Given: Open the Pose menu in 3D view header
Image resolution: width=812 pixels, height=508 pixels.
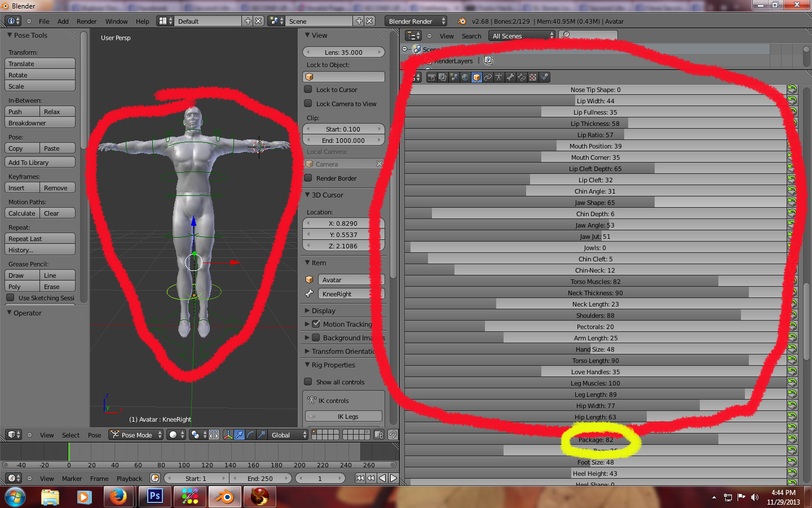Looking at the screenshot, I should click(95, 435).
